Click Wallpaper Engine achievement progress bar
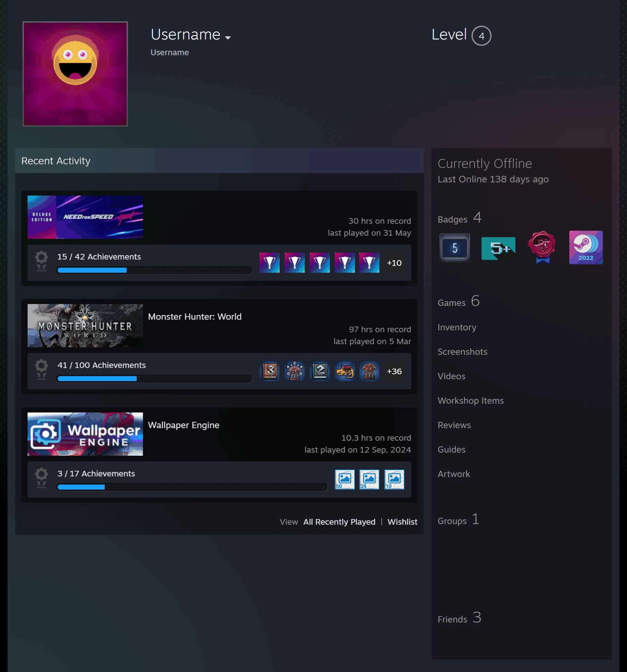Viewport: 627px width, 672px height. pyautogui.click(x=192, y=487)
